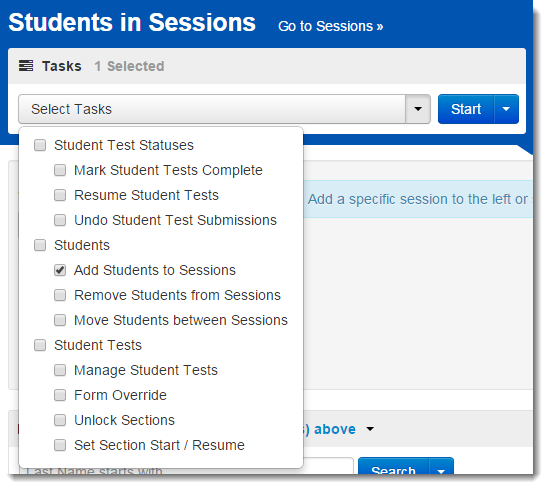Tick the Manage Student Tests checkbox
Image resolution: width=548 pixels, height=489 pixels.
tap(60, 370)
